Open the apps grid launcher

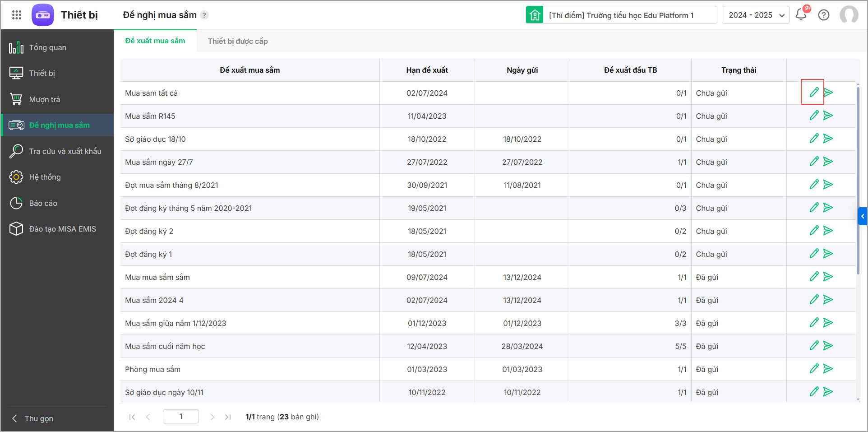tap(17, 15)
